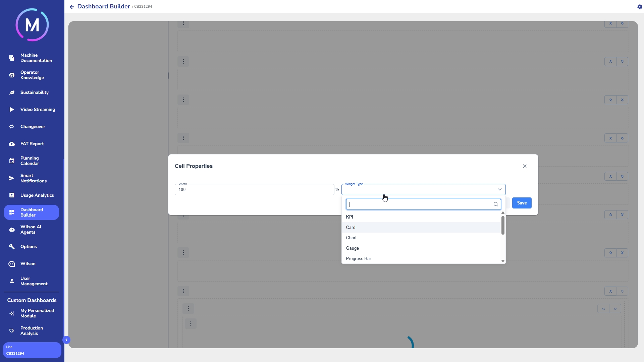Viewport: 644px width, 362px height.
Task: Click the Sustainability leaf icon
Action: tap(12, 93)
